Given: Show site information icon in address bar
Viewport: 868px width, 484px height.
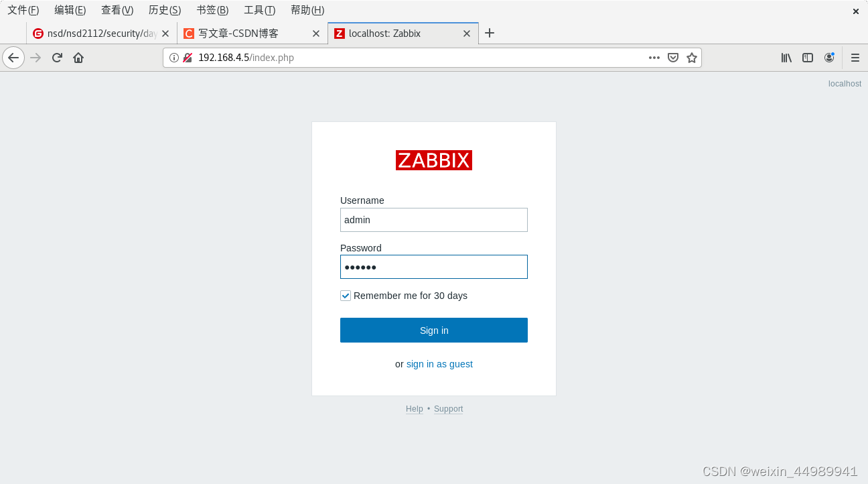Looking at the screenshot, I should [x=174, y=58].
